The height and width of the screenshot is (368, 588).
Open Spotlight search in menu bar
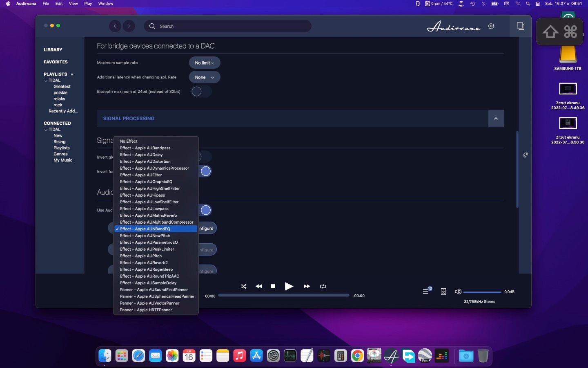(x=528, y=4)
